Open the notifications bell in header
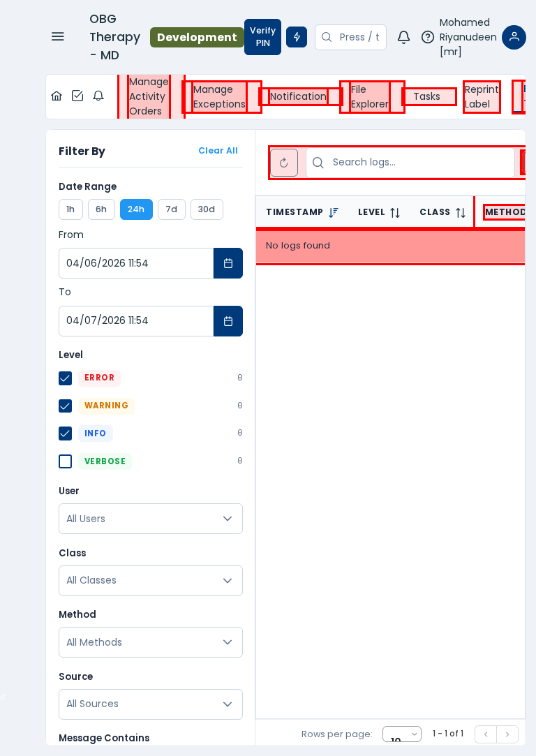The width and height of the screenshot is (536, 756). (x=403, y=37)
